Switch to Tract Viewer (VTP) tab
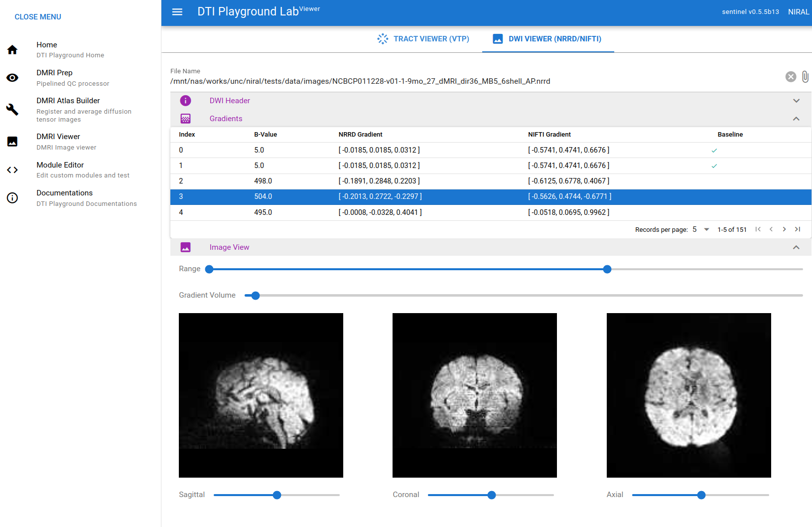The width and height of the screenshot is (812, 527). click(423, 39)
